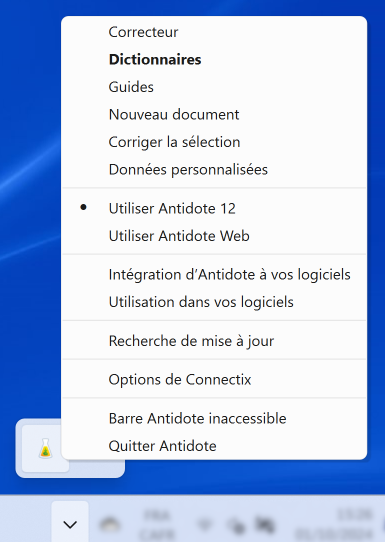The height and width of the screenshot is (542, 385).
Task: Click the Antidote flask tray icon
Action: click(45, 448)
